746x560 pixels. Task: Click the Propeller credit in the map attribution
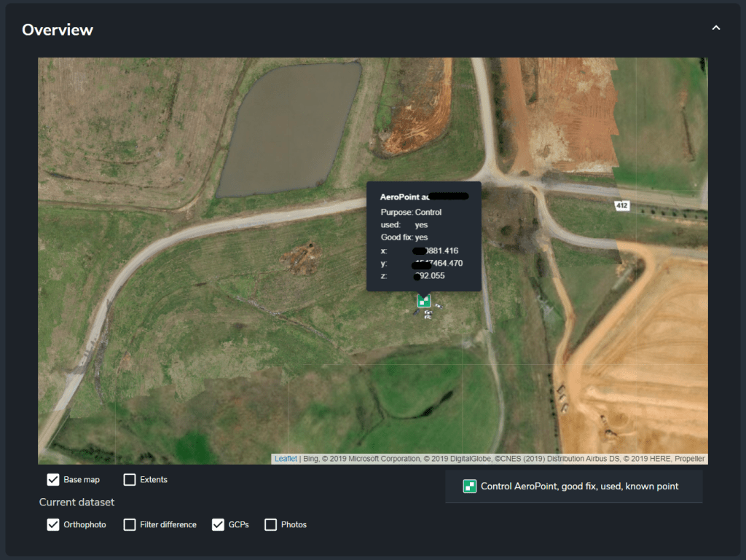pyautogui.click(x=690, y=459)
